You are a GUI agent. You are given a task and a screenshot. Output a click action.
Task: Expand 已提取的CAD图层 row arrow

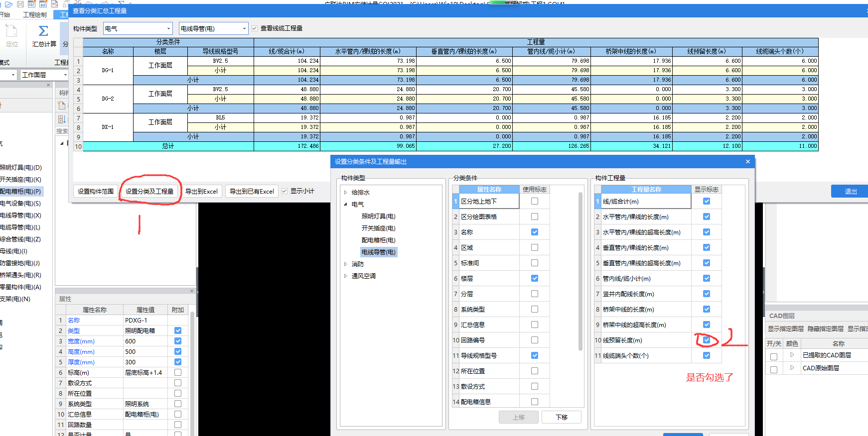[x=792, y=355]
